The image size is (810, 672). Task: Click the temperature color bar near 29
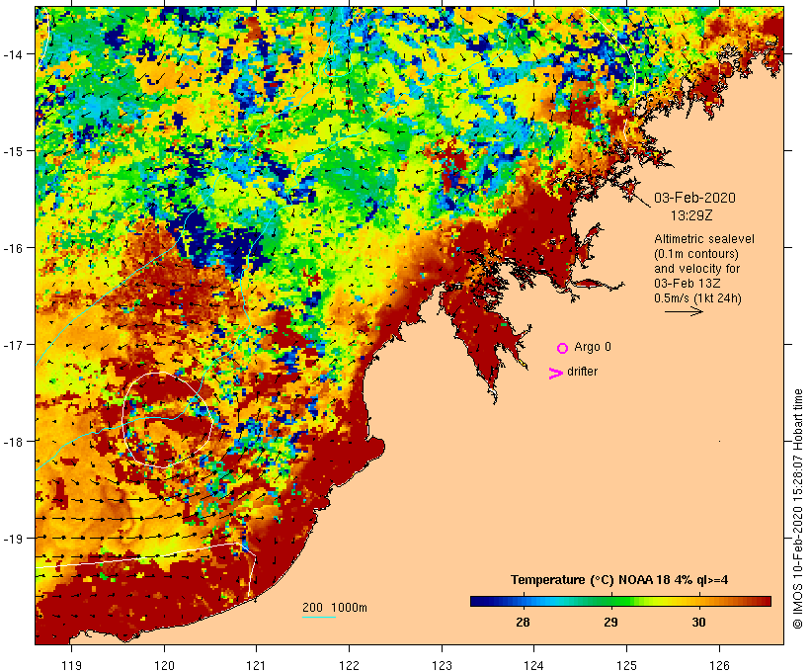(x=610, y=601)
